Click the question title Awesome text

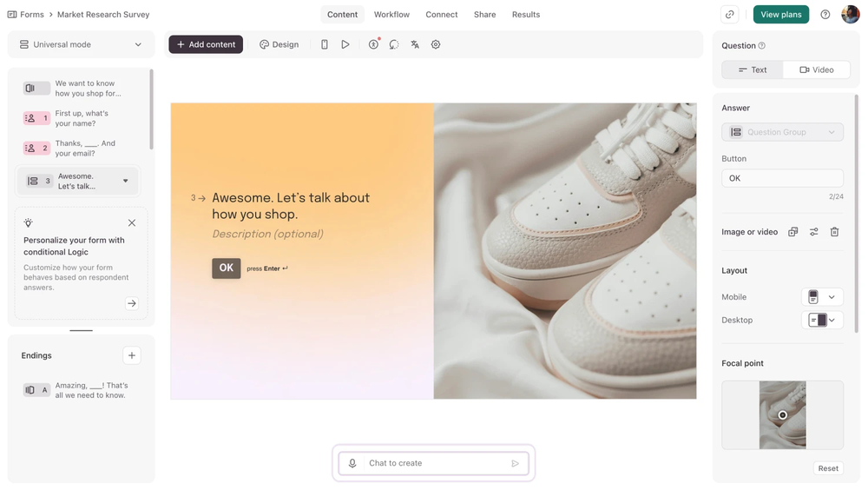(291, 206)
